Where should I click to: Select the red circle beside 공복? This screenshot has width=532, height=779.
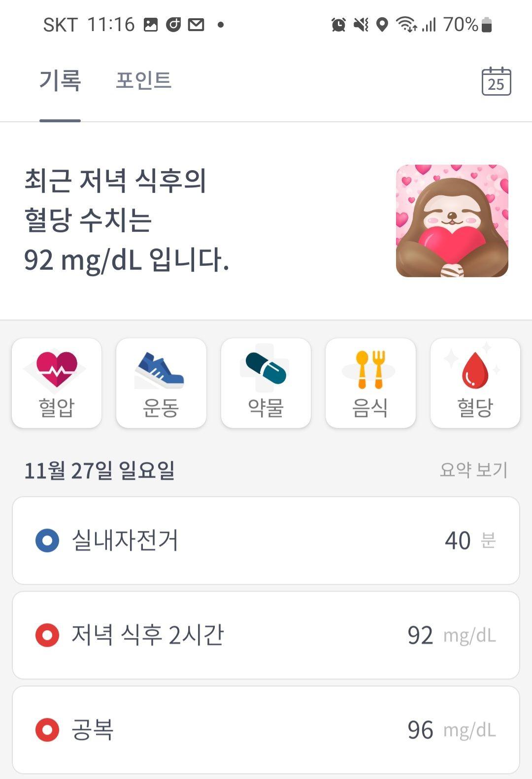[47, 730]
